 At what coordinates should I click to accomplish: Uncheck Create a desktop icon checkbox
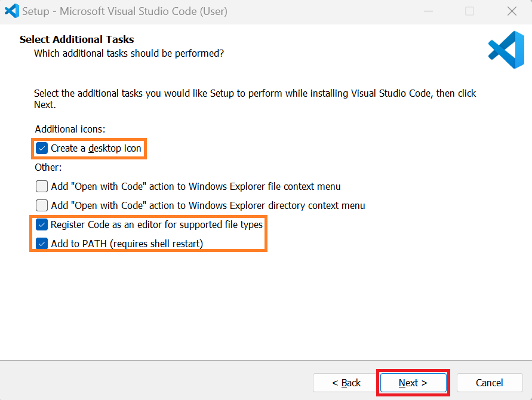(x=42, y=148)
